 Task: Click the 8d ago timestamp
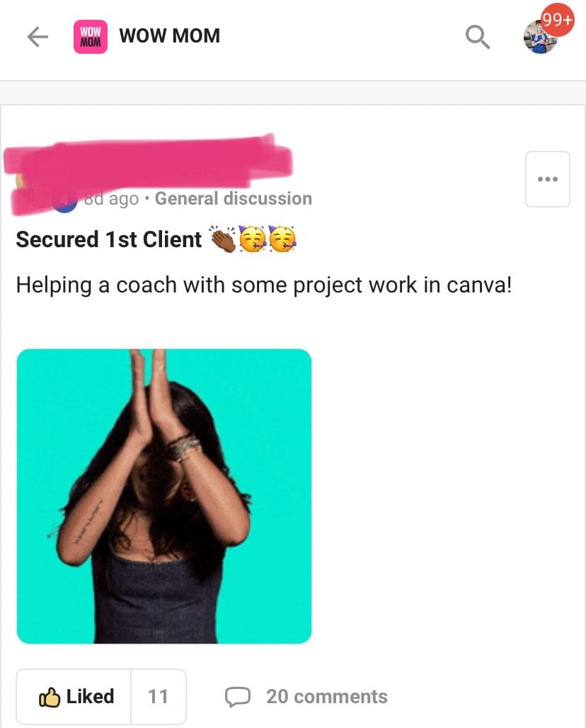click(111, 199)
